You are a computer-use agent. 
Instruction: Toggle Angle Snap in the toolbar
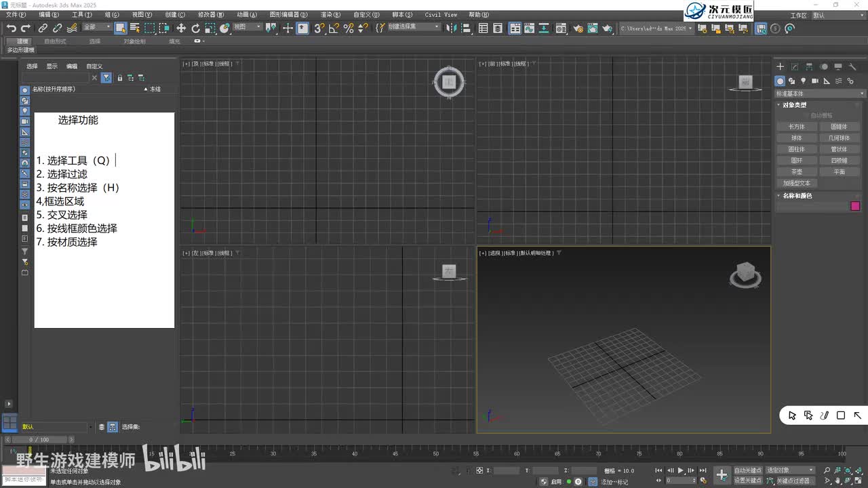tap(334, 28)
